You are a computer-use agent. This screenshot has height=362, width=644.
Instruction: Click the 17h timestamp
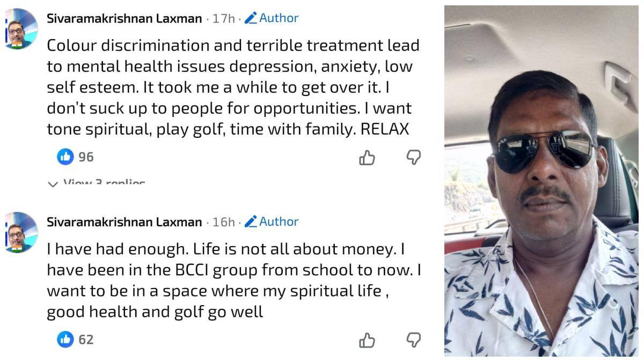223,19
